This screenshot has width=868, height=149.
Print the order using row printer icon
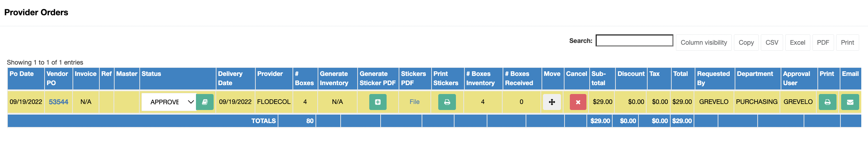coord(827,102)
